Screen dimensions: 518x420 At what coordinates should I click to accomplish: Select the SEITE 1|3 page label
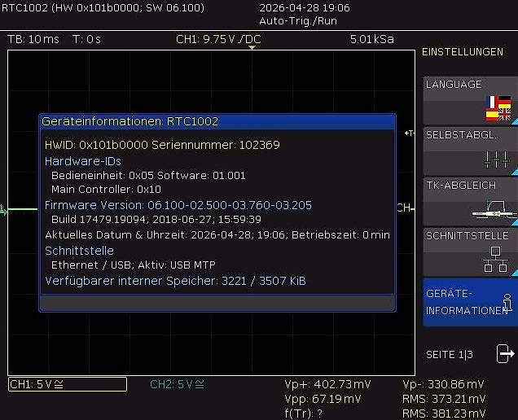(450, 355)
